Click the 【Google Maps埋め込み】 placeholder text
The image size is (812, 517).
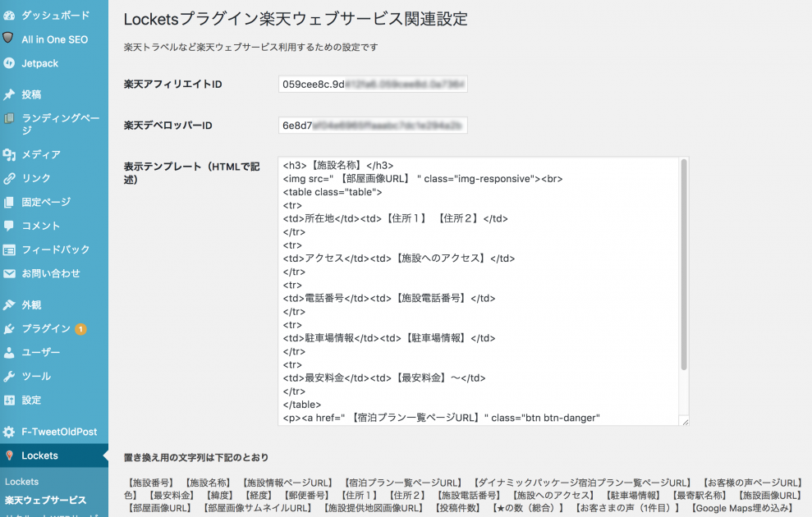741,508
